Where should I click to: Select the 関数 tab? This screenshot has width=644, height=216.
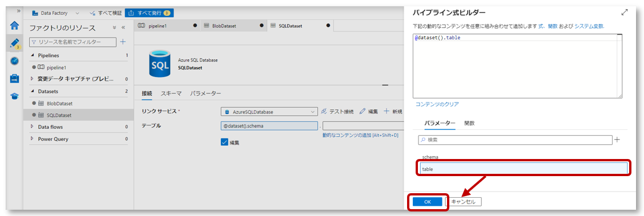[469, 123]
